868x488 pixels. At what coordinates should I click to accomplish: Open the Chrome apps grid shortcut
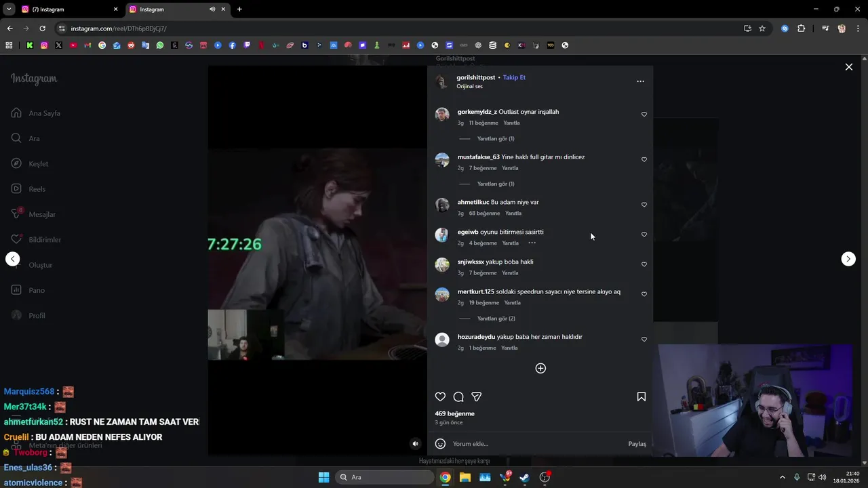[x=9, y=45]
